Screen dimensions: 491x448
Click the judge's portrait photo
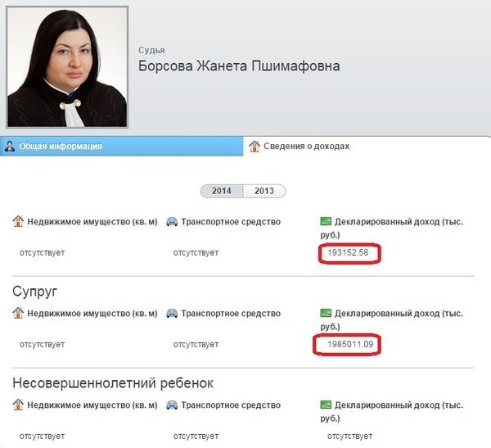click(67, 67)
